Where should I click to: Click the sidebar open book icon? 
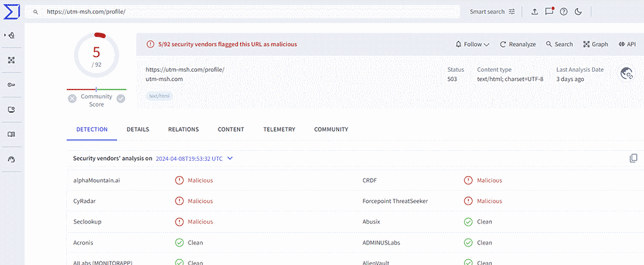click(12, 134)
